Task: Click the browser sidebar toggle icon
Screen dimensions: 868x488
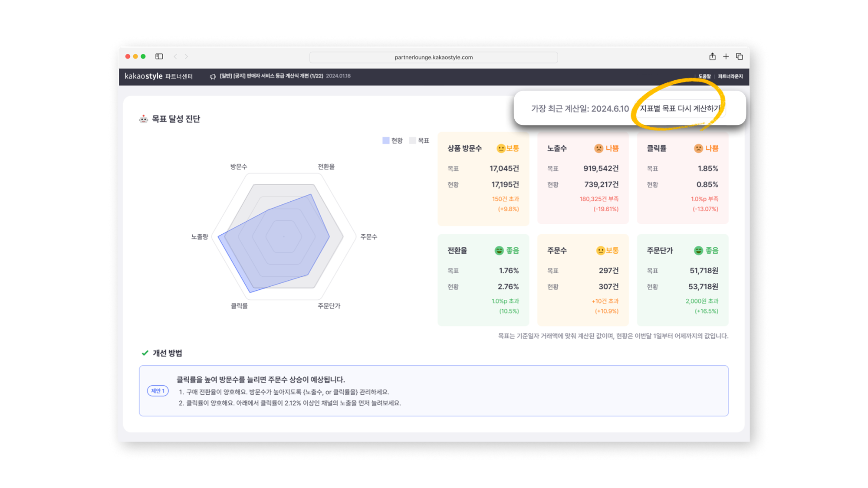Action: coord(159,56)
